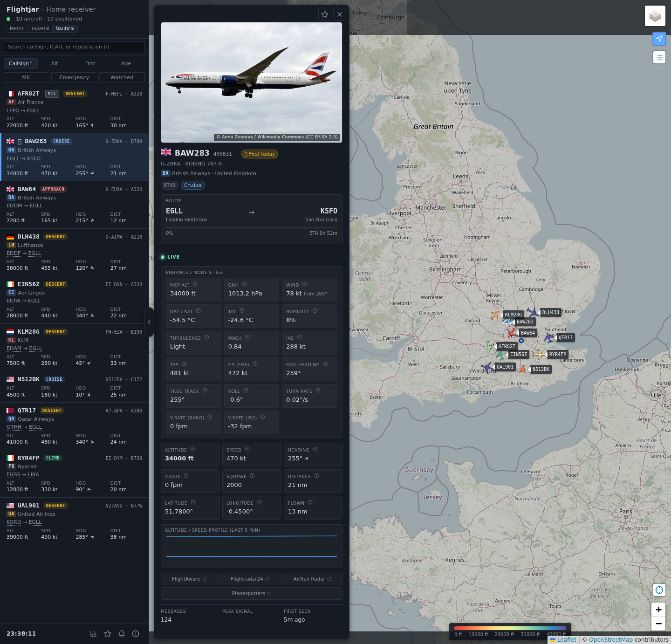The image size is (671, 644).
Task: Collapse the aircraft list sidebar
Action: [x=149, y=322]
